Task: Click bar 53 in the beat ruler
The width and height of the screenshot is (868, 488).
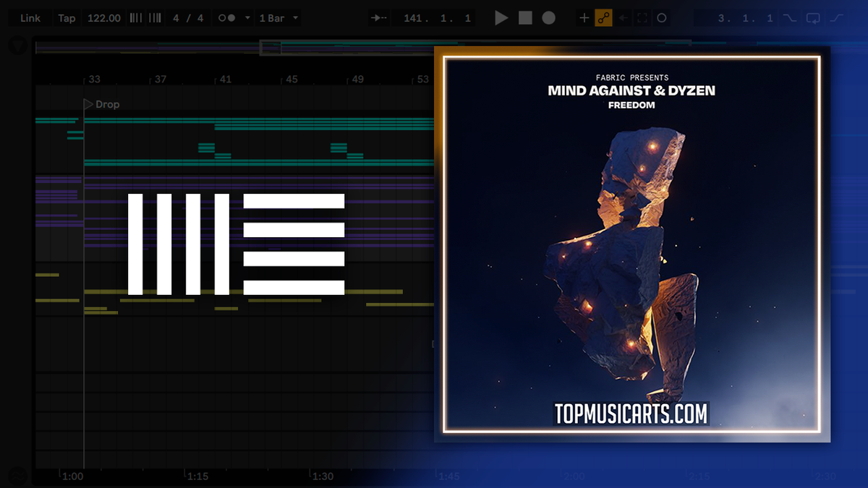Action: point(423,80)
